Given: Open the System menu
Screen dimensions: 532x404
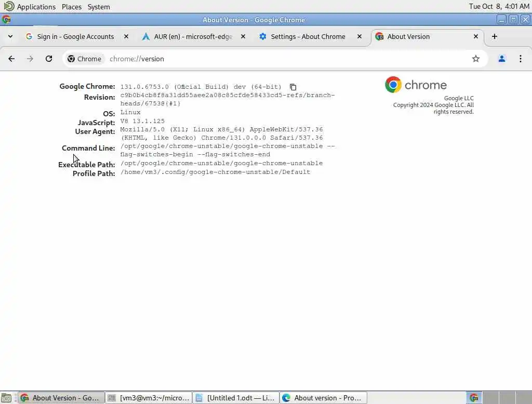Looking at the screenshot, I should 99,7.
